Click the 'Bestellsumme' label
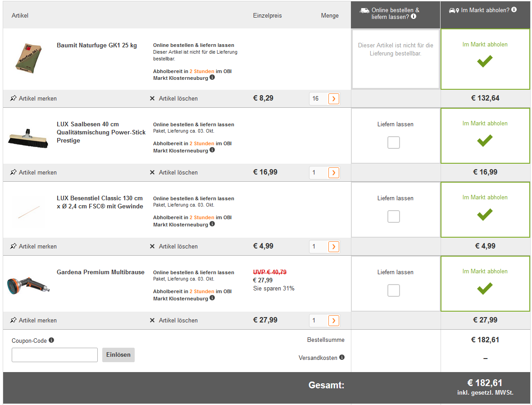Viewport: 532px width, 405px height. (326, 340)
